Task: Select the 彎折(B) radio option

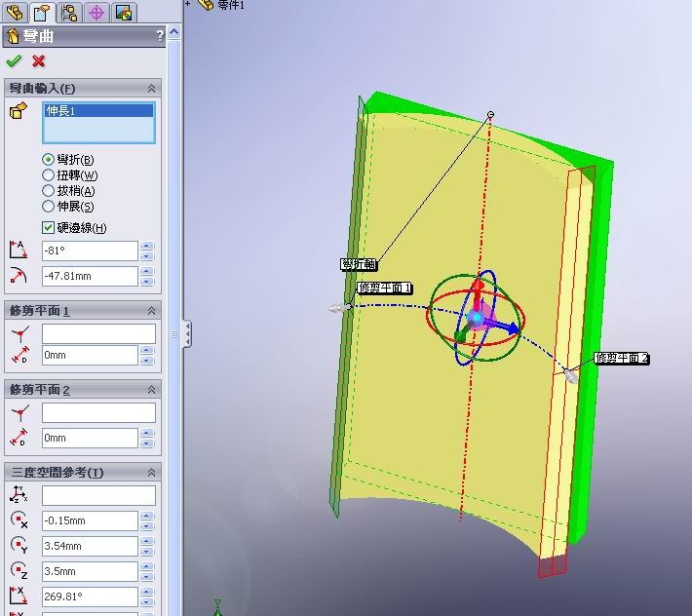Action: click(48, 159)
